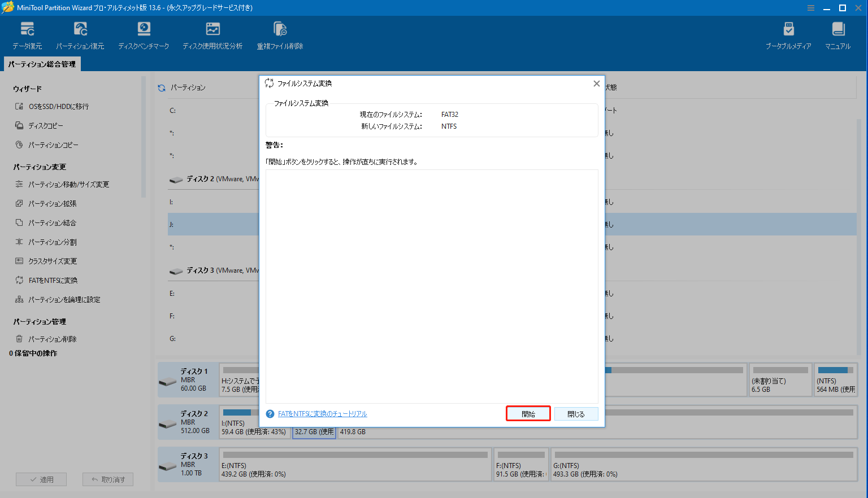
Task: Select パーティション結合
Action: click(x=52, y=222)
